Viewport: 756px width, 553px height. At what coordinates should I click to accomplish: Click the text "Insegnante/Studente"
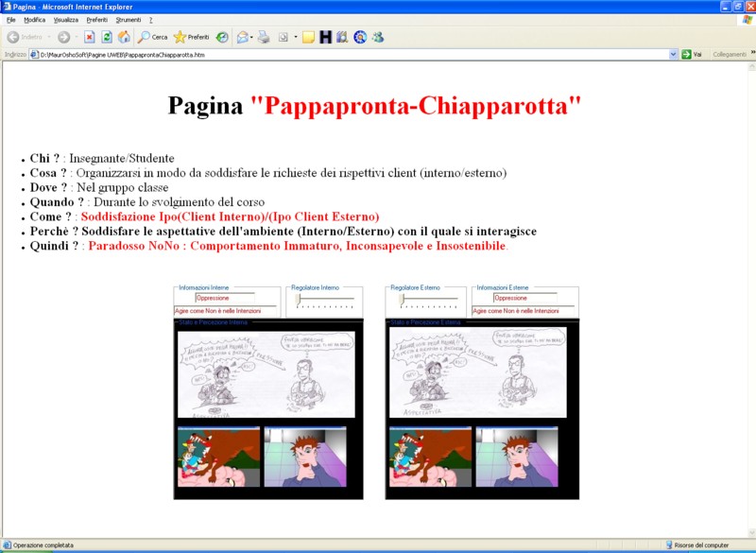point(122,159)
